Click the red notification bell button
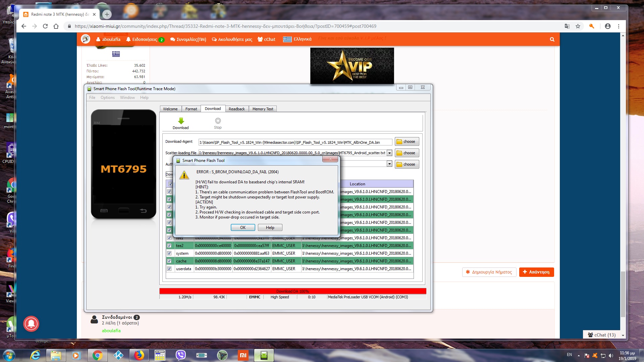The height and width of the screenshot is (362, 644). click(31, 323)
